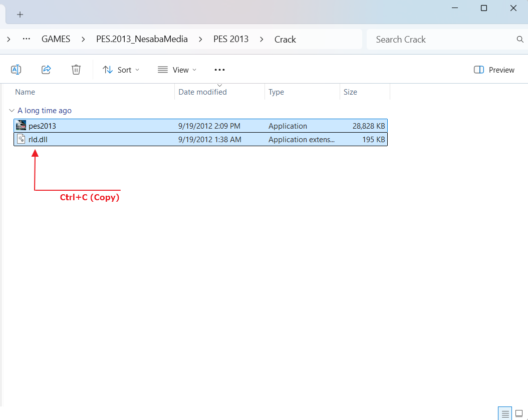Select the rld.dll file
This screenshot has height=420, width=528.
(x=201, y=139)
